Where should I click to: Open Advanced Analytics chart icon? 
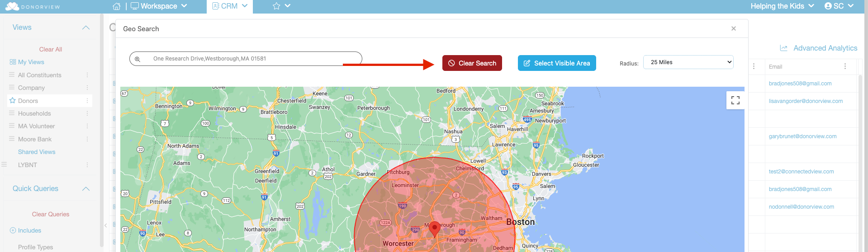click(x=784, y=48)
